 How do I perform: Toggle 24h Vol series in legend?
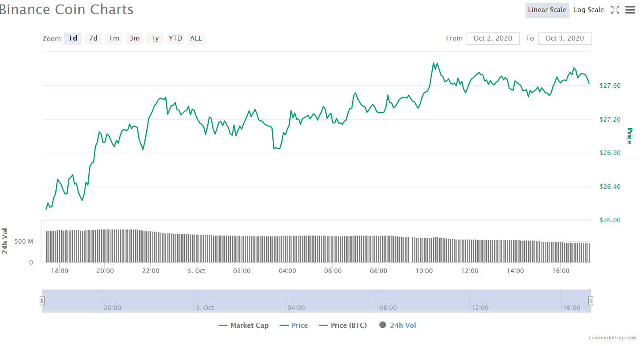(398, 326)
